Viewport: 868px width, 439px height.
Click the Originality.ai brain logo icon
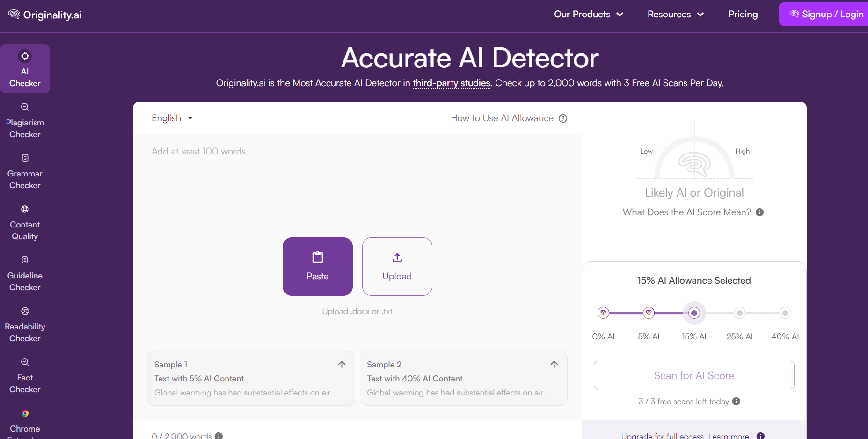pos(14,15)
